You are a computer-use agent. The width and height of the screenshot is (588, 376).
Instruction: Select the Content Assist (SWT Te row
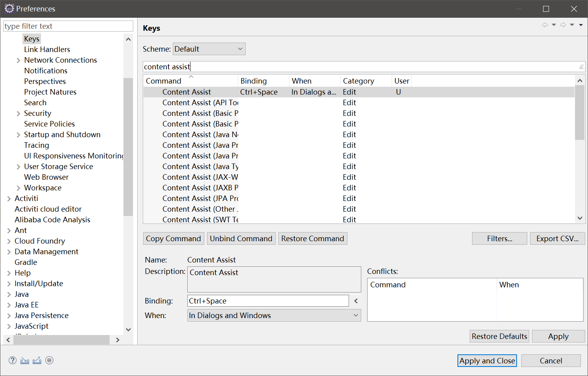359,220
